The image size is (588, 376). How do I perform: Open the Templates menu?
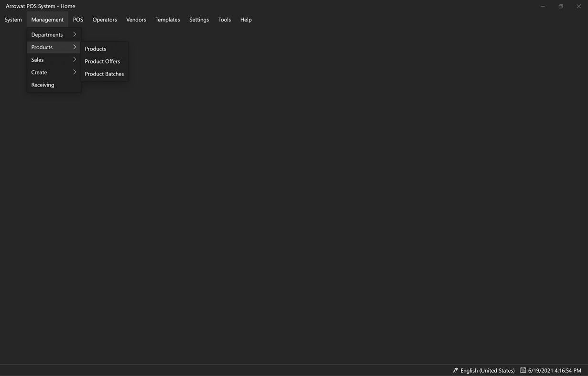[x=167, y=20]
